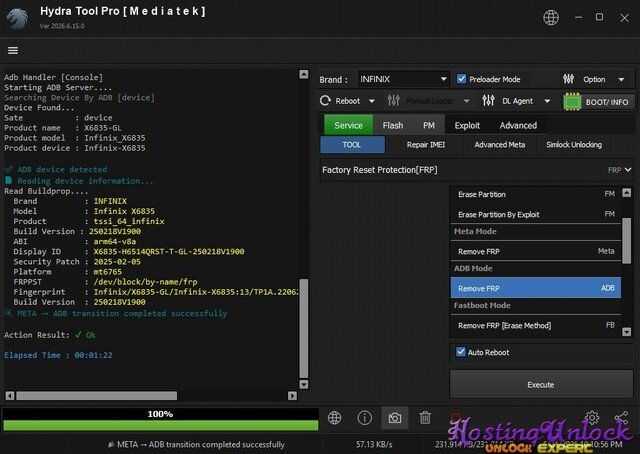Select the Advanced Meta sub-tab
The width and height of the screenshot is (640, 454).
499,145
